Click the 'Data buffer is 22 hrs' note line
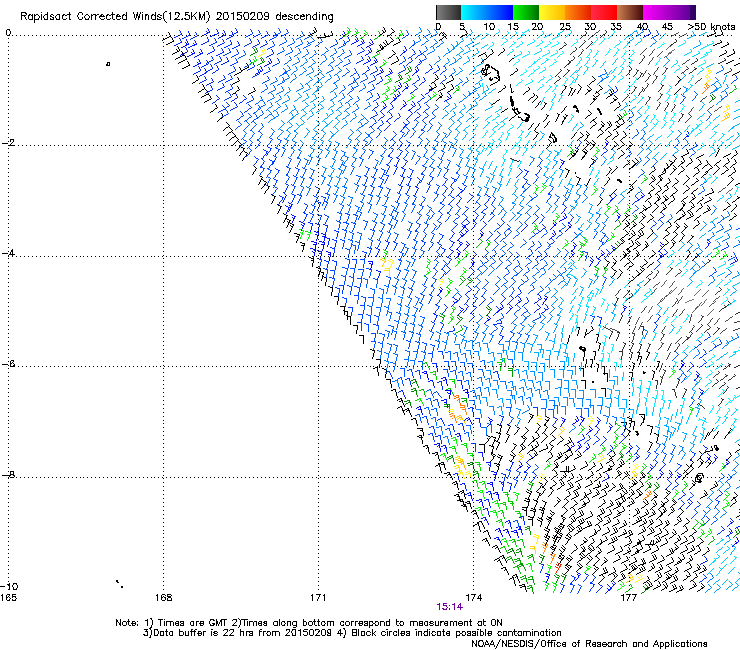740x650 pixels. pos(352,633)
